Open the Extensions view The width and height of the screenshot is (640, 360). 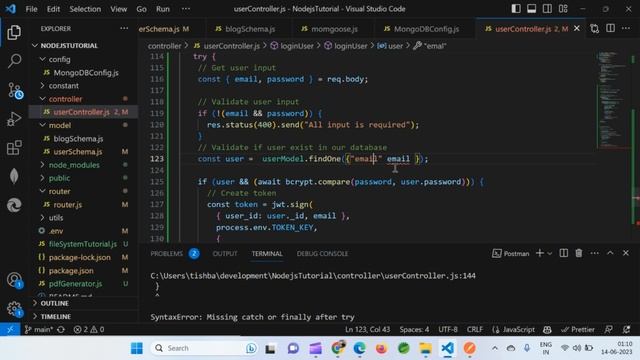(x=14, y=148)
